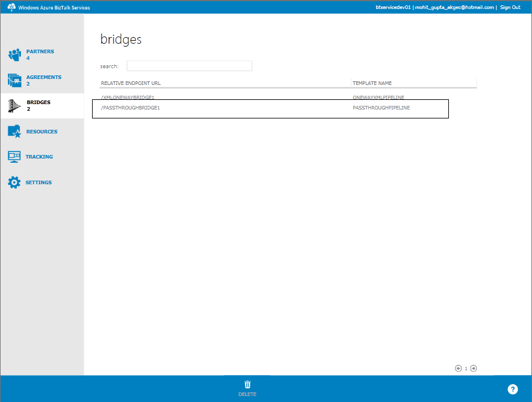Click page number 1 in pager
This screenshot has width=532, height=402.
(466, 368)
